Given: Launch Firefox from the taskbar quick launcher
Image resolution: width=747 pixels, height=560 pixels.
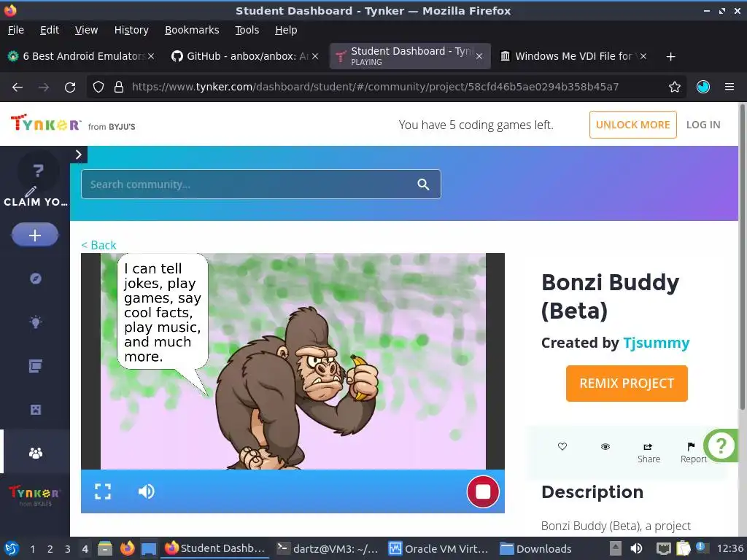Looking at the screenshot, I should pos(127,548).
